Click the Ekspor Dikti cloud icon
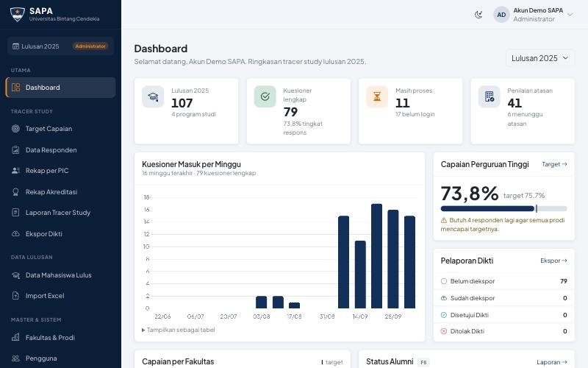 [x=15, y=233]
